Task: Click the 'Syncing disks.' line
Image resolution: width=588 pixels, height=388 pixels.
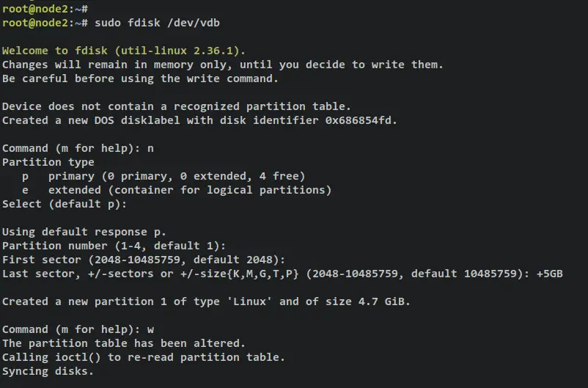Action: coord(48,371)
